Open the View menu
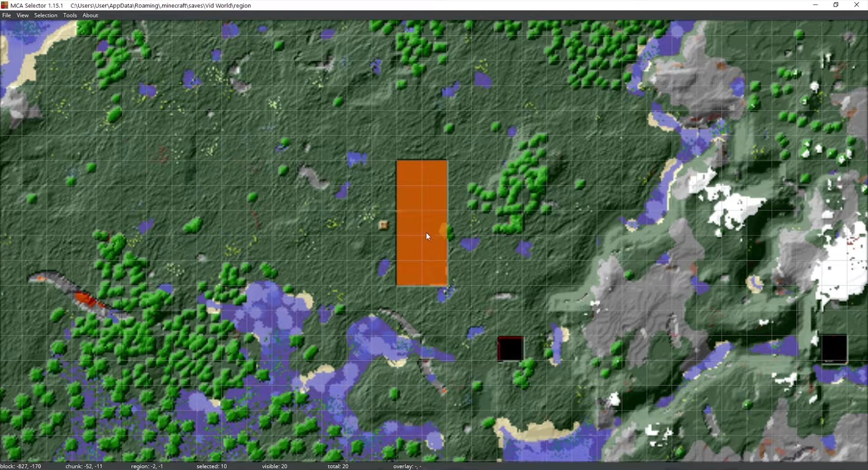This screenshot has height=470, width=868. pyautogui.click(x=23, y=15)
